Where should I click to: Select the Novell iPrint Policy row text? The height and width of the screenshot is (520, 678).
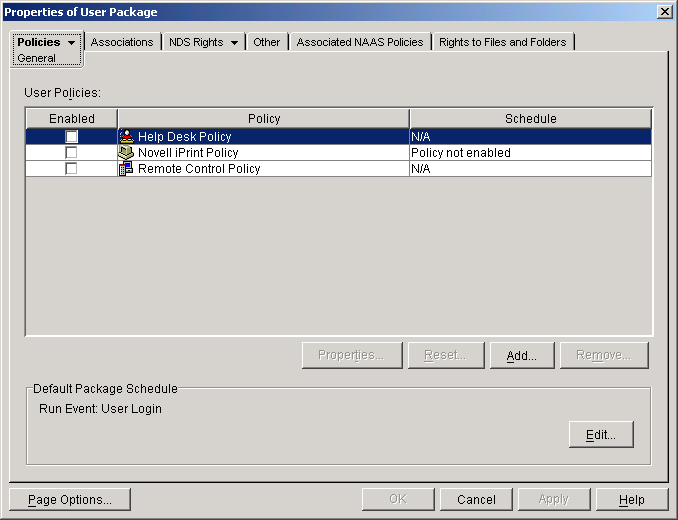188,153
